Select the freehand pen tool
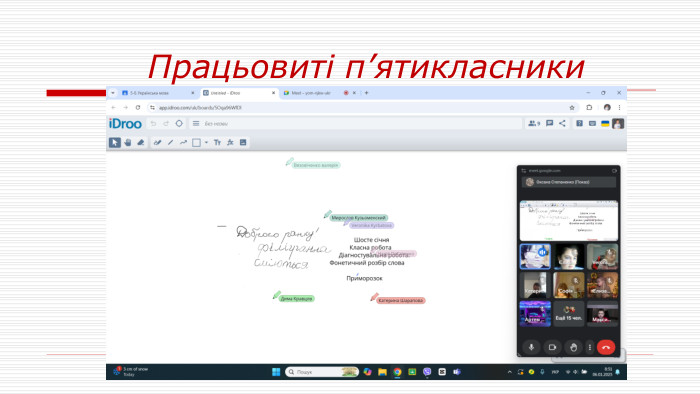 [x=157, y=142]
